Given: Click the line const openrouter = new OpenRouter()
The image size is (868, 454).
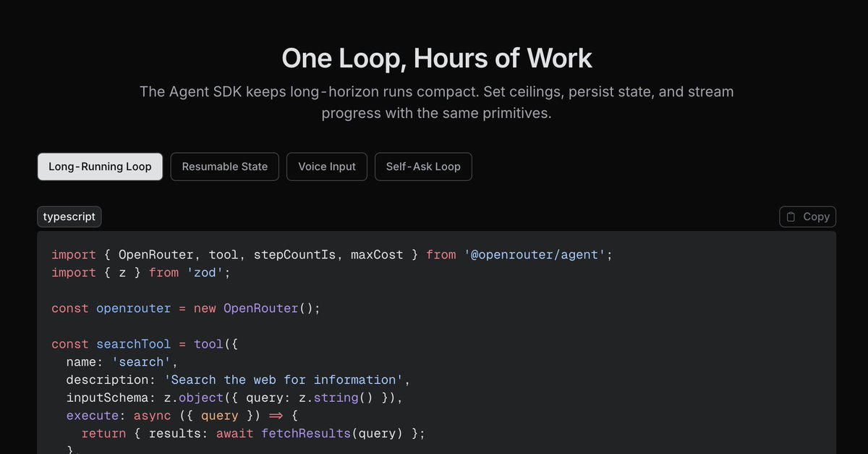Looking at the screenshot, I should [x=186, y=308].
